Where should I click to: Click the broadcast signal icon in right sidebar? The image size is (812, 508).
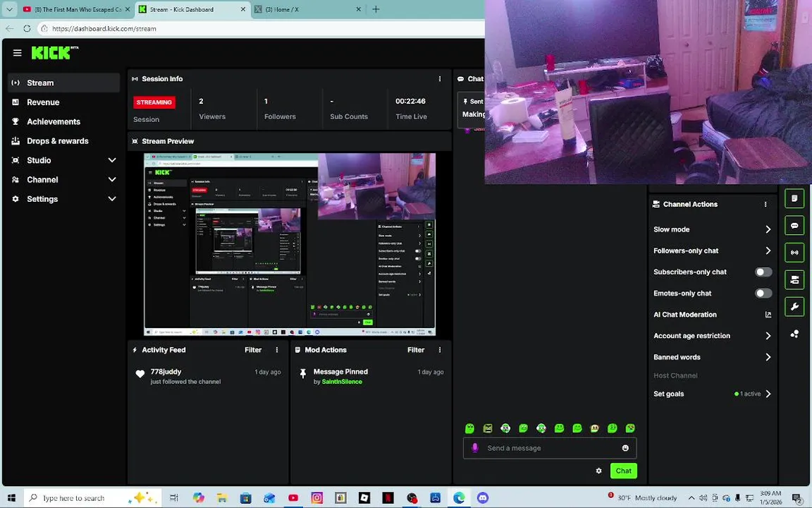(x=794, y=253)
